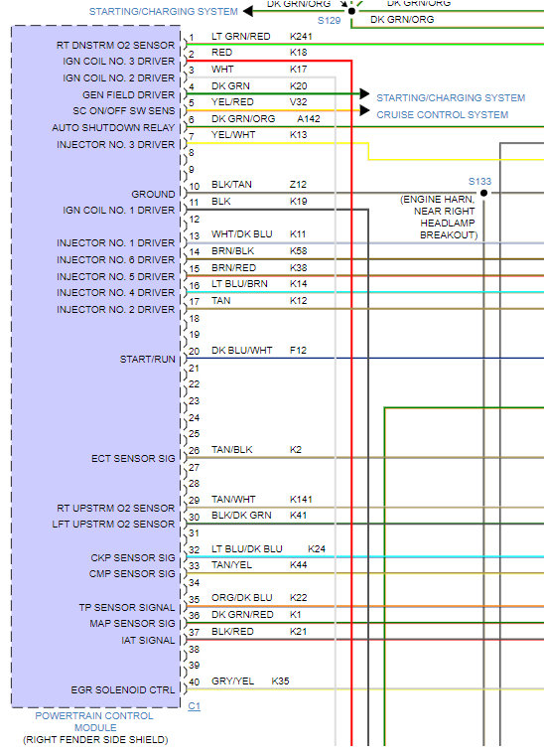
Task: Select the INJECTOR NO. 4 DRIVER label
Action: coord(115,293)
